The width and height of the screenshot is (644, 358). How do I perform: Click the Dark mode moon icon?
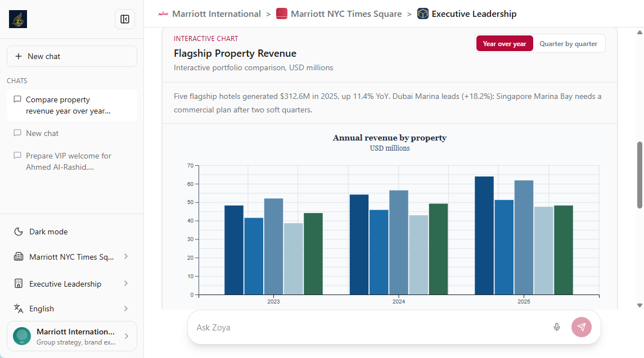(19, 232)
